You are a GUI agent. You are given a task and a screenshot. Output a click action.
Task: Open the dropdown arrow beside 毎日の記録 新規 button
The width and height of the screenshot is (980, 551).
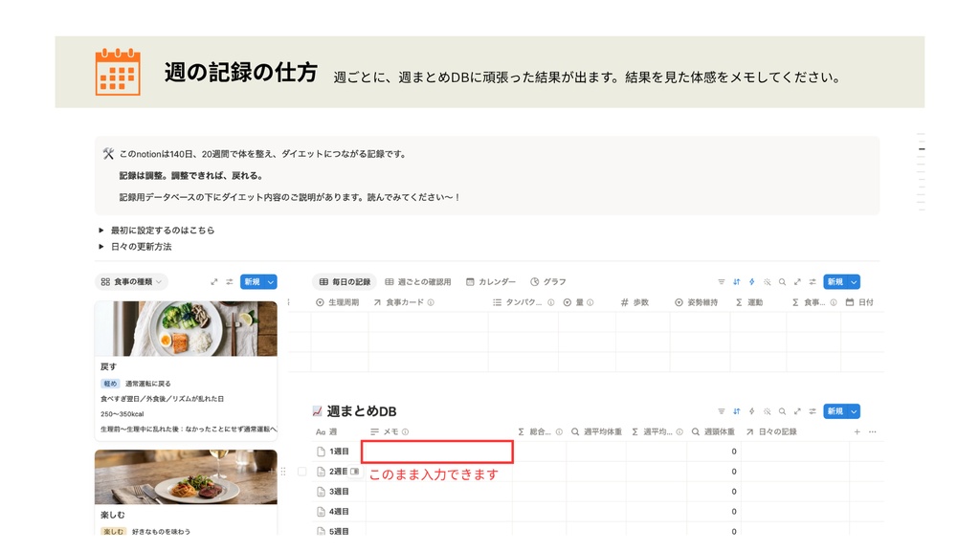click(854, 282)
